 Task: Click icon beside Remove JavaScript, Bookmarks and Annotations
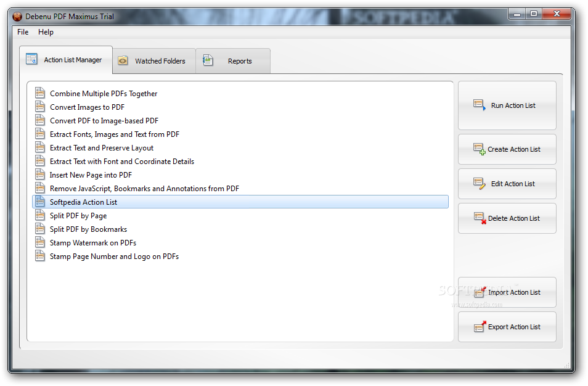point(39,187)
